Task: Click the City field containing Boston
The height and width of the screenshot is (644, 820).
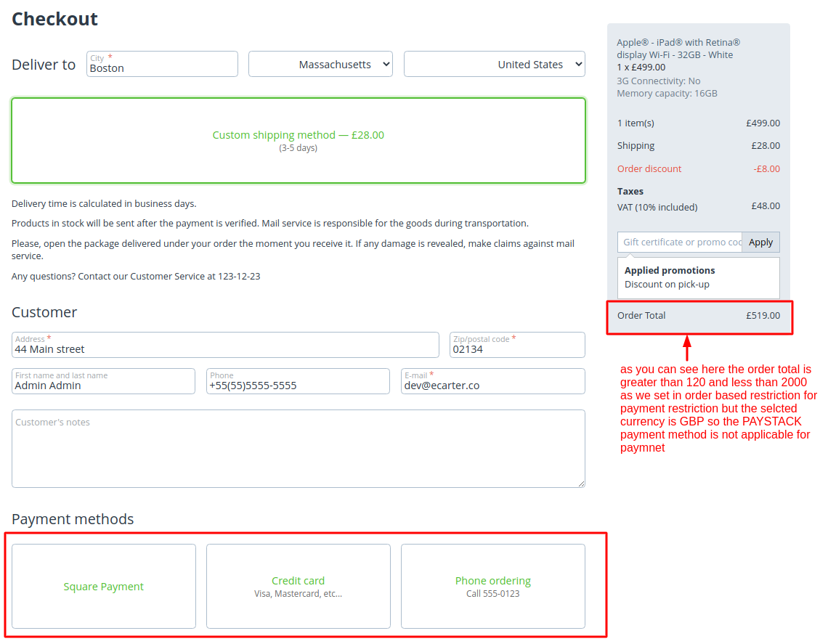Action: point(162,65)
